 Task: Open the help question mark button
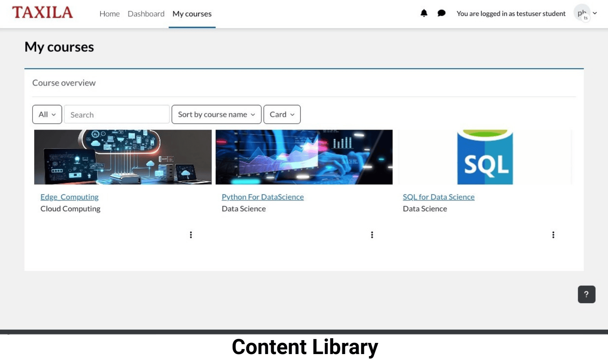(x=586, y=294)
